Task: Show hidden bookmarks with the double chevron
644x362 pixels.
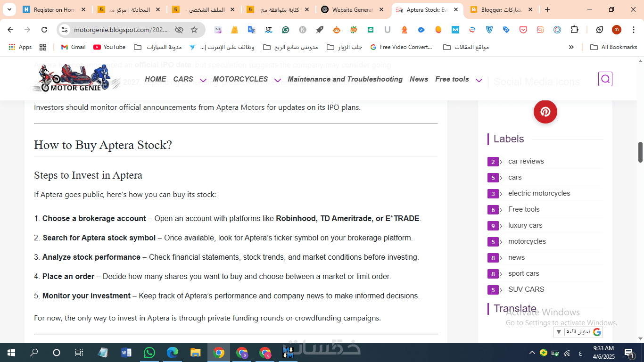Action: 571,47
